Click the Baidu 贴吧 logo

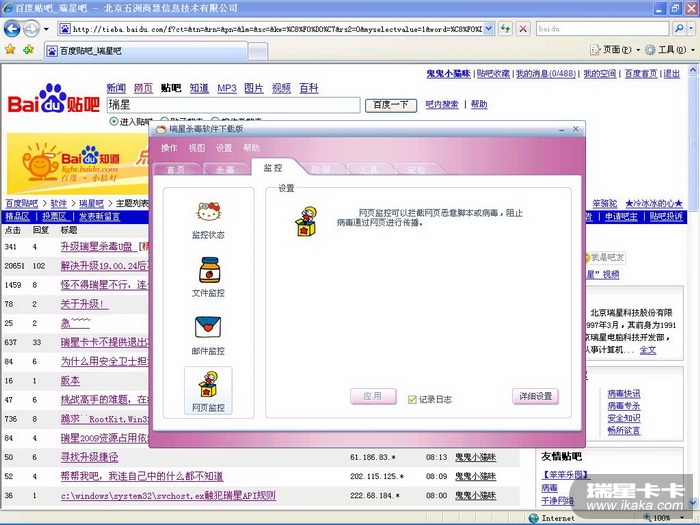pyautogui.click(x=54, y=98)
